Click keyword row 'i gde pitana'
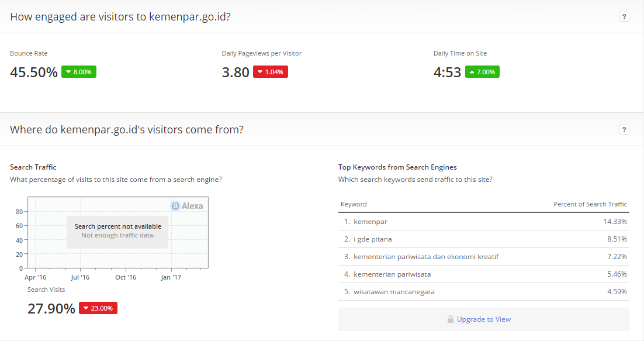This screenshot has width=644, height=341. pyautogui.click(x=484, y=239)
